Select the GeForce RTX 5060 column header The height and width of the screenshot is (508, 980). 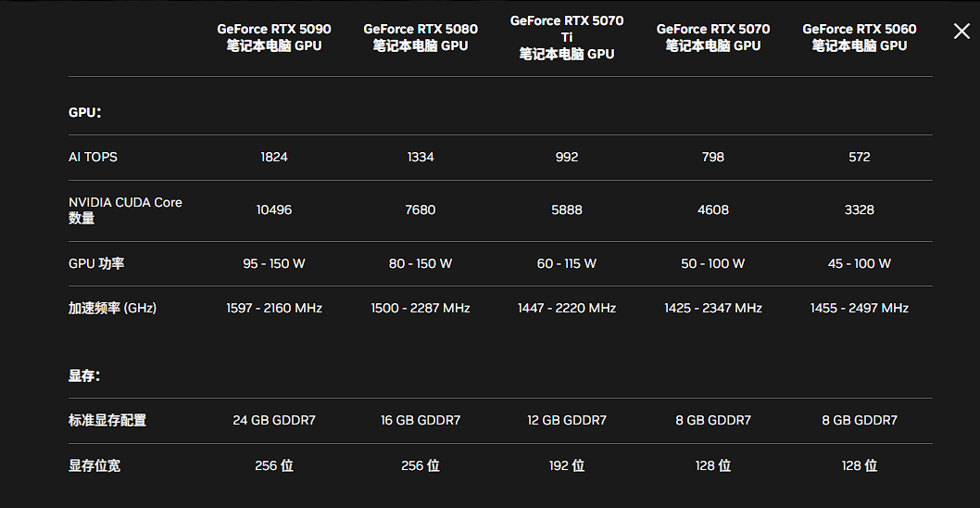[x=860, y=37]
